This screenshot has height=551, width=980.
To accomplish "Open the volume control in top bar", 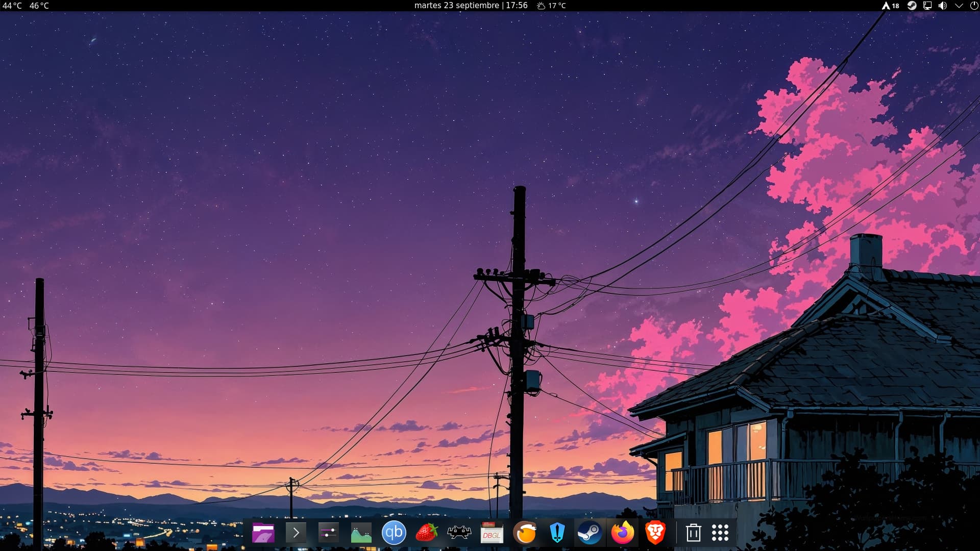I will point(943,6).
